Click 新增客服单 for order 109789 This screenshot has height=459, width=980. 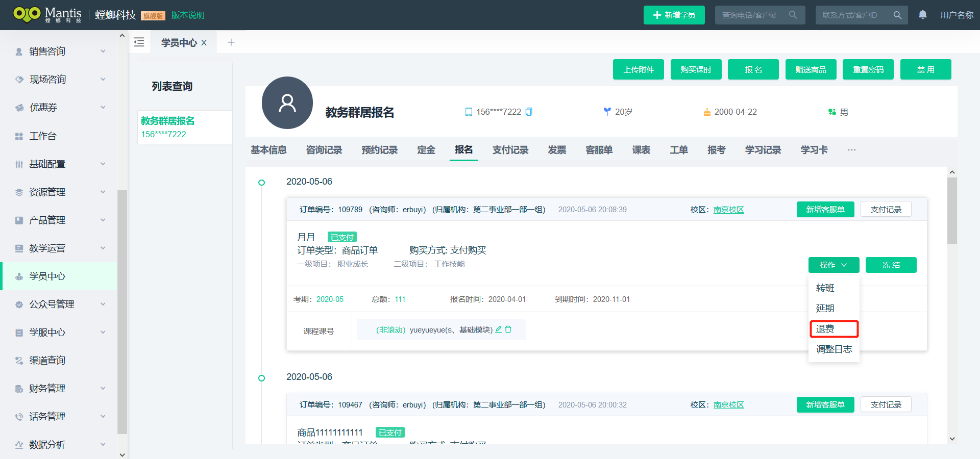point(825,209)
